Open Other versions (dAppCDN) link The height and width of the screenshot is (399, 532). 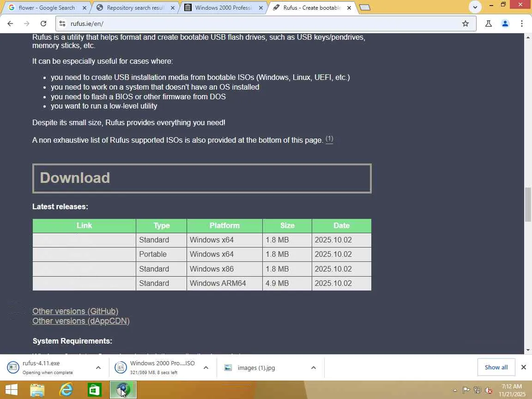click(x=81, y=320)
